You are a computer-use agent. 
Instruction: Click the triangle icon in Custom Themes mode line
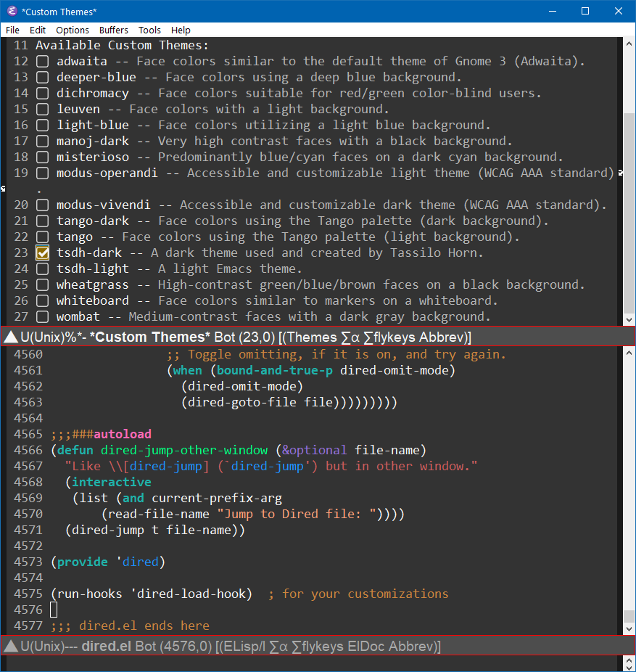11,337
